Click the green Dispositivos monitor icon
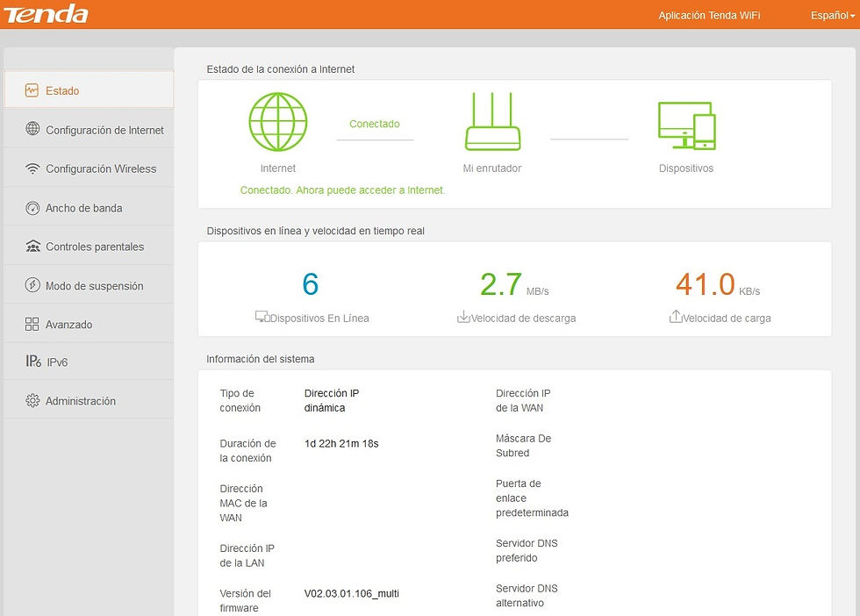Image resolution: width=860 pixels, height=616 pixels. pos(686,125)
